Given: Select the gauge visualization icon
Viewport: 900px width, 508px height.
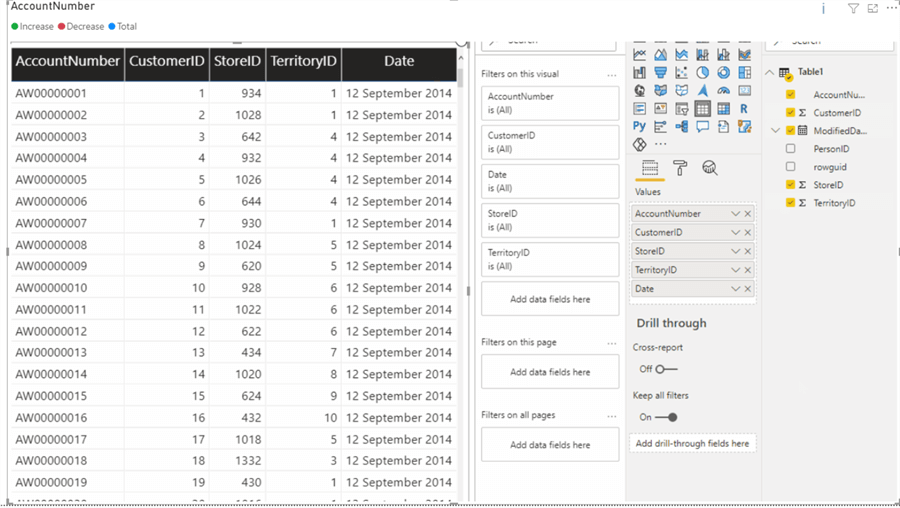Looking at the screenshot, I should click(723, 90).
